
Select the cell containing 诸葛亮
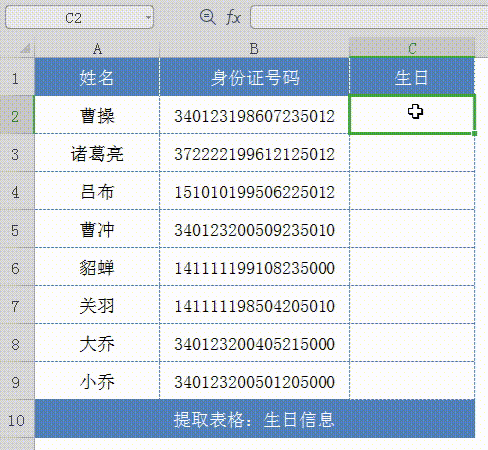click(97, 153)
